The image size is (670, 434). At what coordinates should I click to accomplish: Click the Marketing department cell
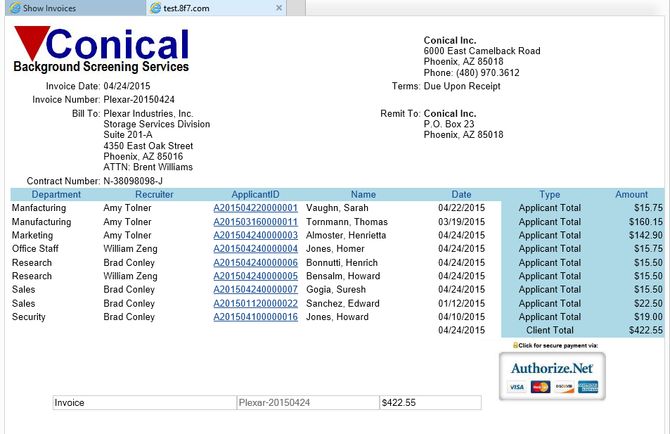32,235
